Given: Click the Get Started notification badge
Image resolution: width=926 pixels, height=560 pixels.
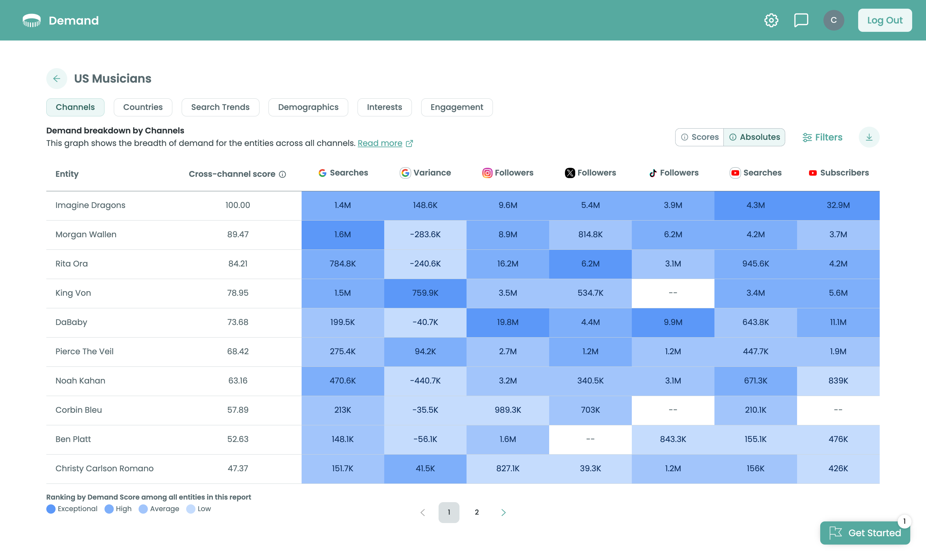Looking at the screenshot, I should tap(904, 521).
